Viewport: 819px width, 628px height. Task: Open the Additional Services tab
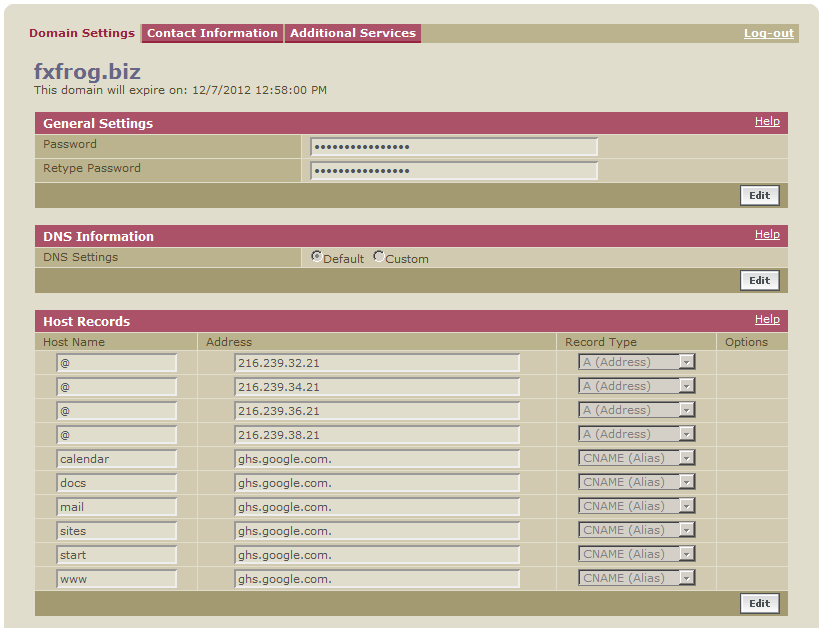coord(352,33)
